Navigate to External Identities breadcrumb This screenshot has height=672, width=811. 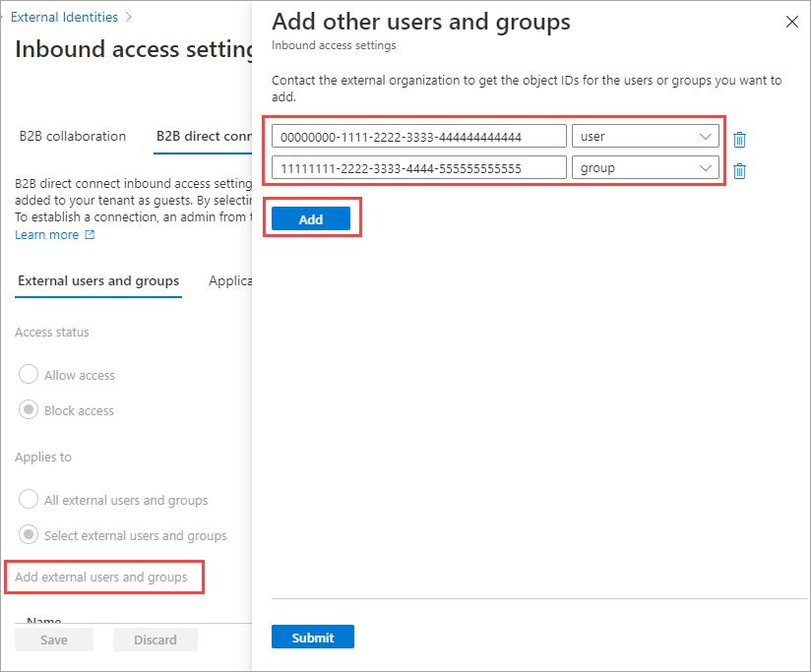tap(64, 17)
